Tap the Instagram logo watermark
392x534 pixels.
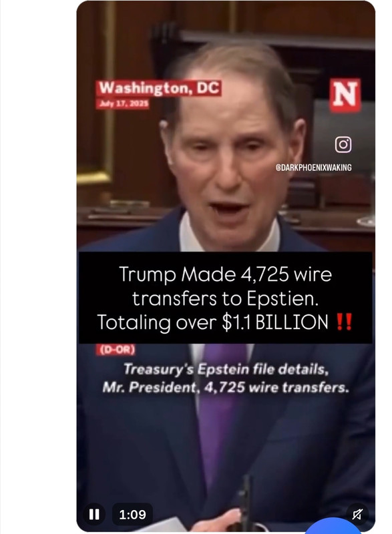pos(343,144)
